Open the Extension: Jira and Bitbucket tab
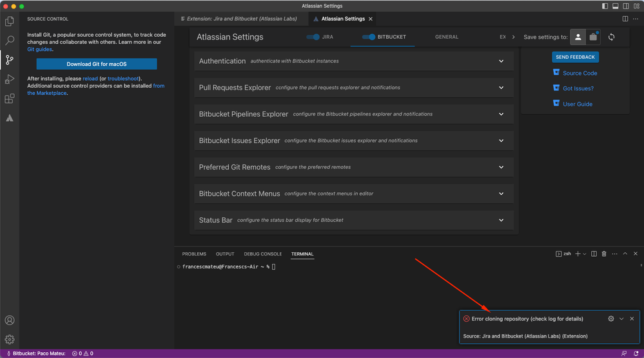 tap(242, 19)
